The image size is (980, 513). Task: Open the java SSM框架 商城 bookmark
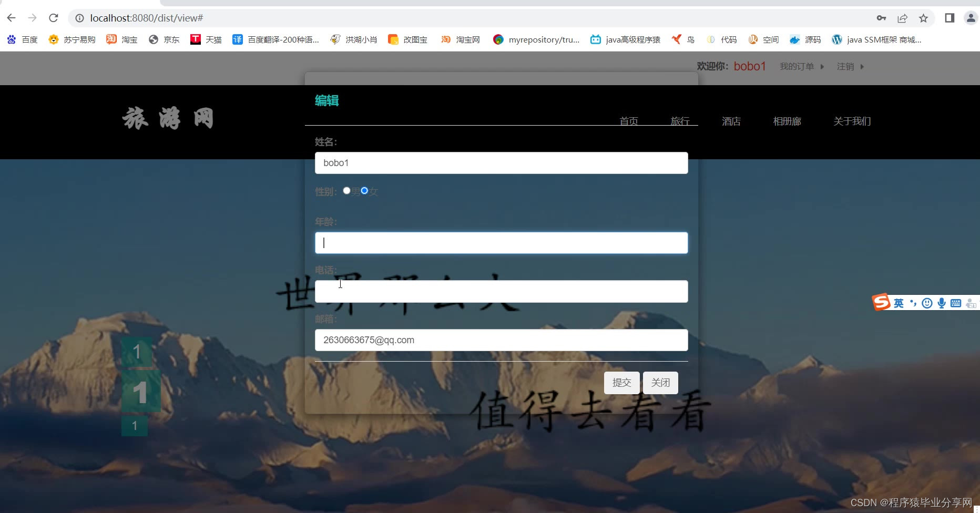click(877, 39)
